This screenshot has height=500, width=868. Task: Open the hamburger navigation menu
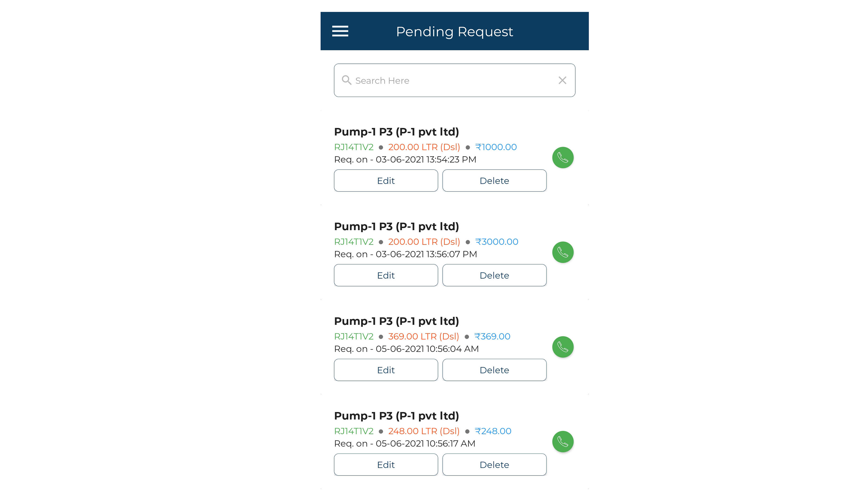(x=340, y=31)
